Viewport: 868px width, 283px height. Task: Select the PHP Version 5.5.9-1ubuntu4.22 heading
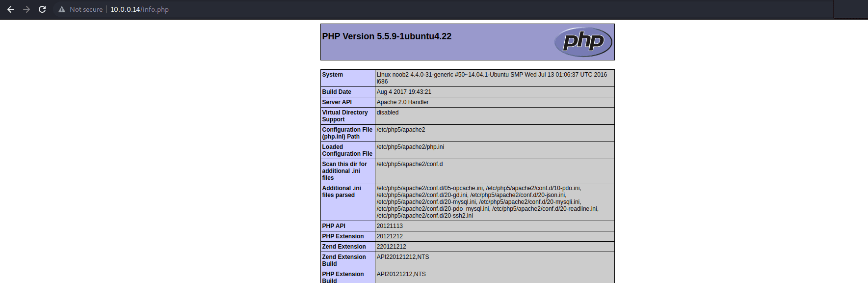point(387,36)
